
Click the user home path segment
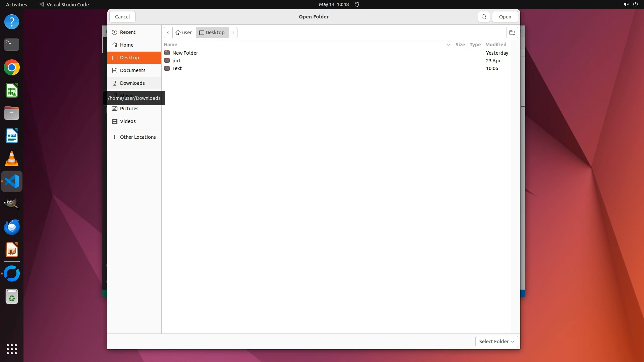[184, 33]
